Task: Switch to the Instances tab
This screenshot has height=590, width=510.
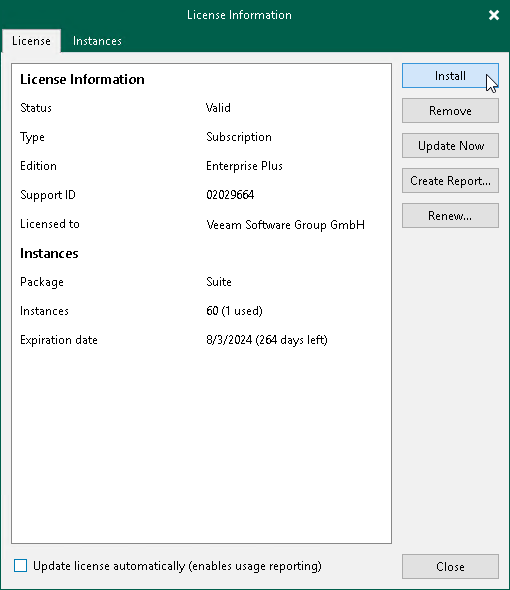Action: coord(97,41)
